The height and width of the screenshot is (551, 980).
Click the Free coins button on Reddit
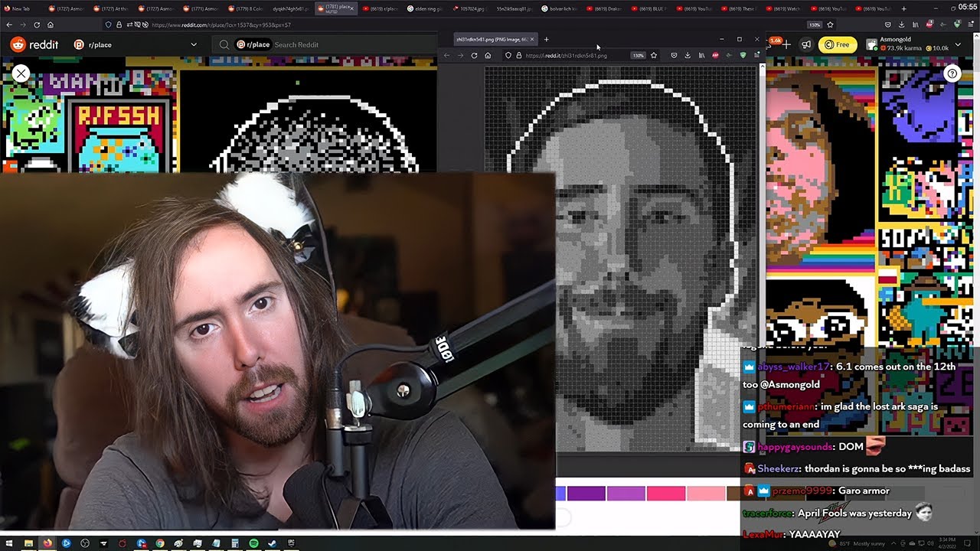click(837, 44)
